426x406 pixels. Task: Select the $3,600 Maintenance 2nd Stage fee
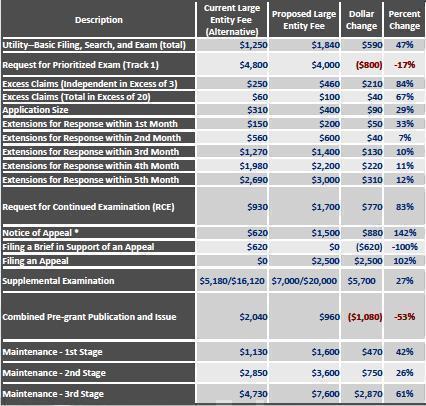(x=326, y=373)
